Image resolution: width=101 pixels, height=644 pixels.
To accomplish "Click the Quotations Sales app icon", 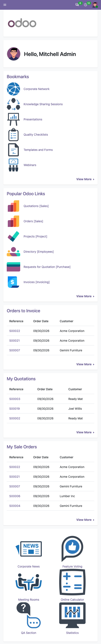I will (13, 206).
